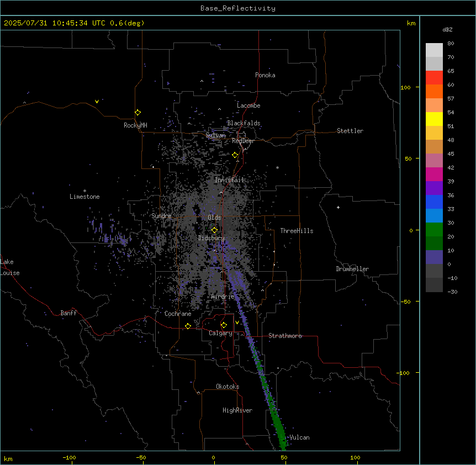Viewport: 476px width, 465px height.
Task: Click the Sylvan label
Action: [215, 135]
